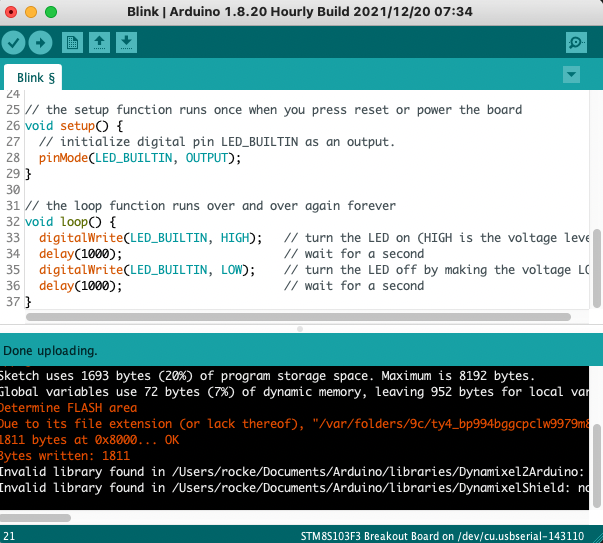603x543 pixels.
Task: Click the console horizontal scrollbar thumb
Action: tap(35, 518)
